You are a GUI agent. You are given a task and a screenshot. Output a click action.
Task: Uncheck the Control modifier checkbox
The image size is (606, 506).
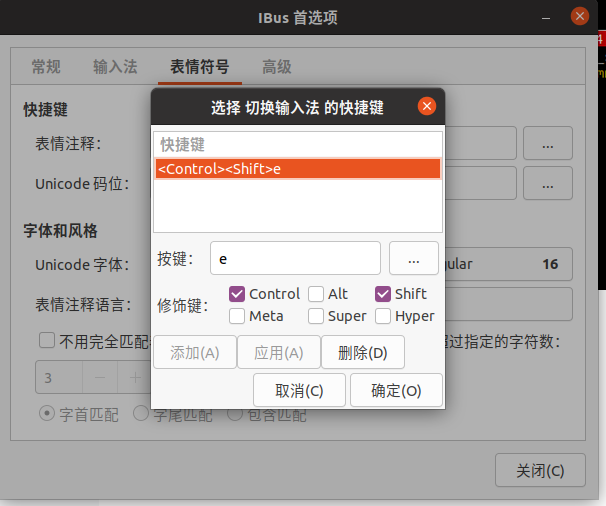pyautogui.click(x=237, y=294)
